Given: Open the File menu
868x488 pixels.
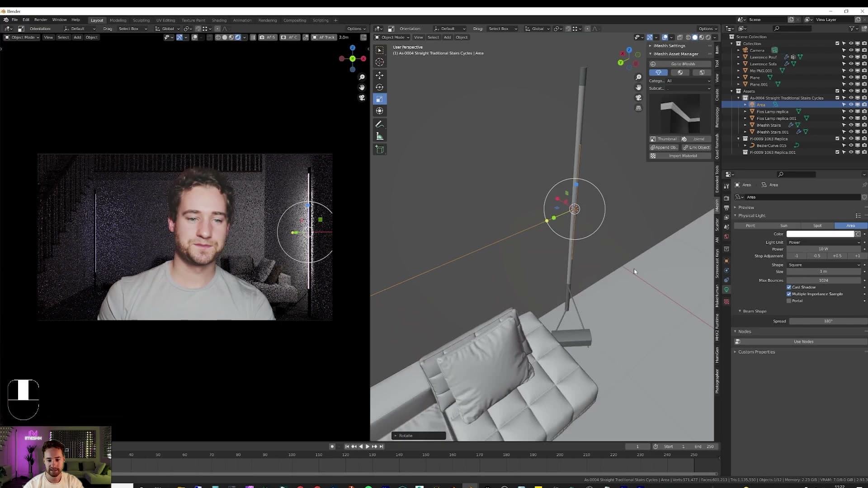Looking at the screenshot, I should pos(15,20).
